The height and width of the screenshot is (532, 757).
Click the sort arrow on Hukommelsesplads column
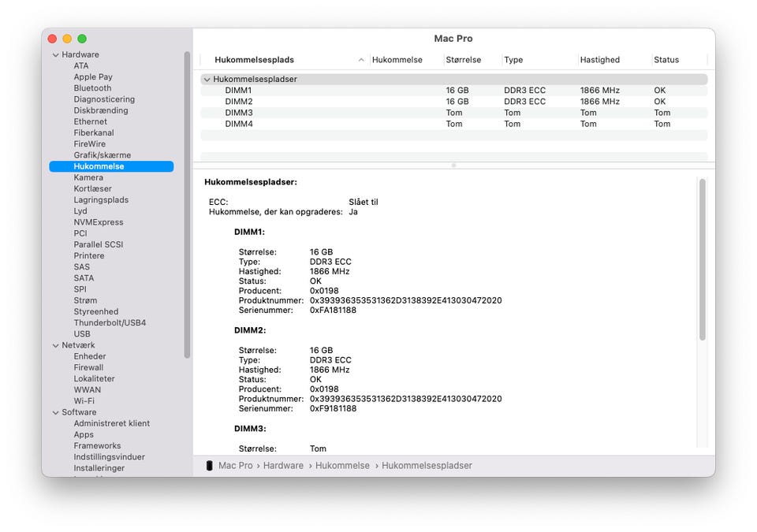pos(361,60)
